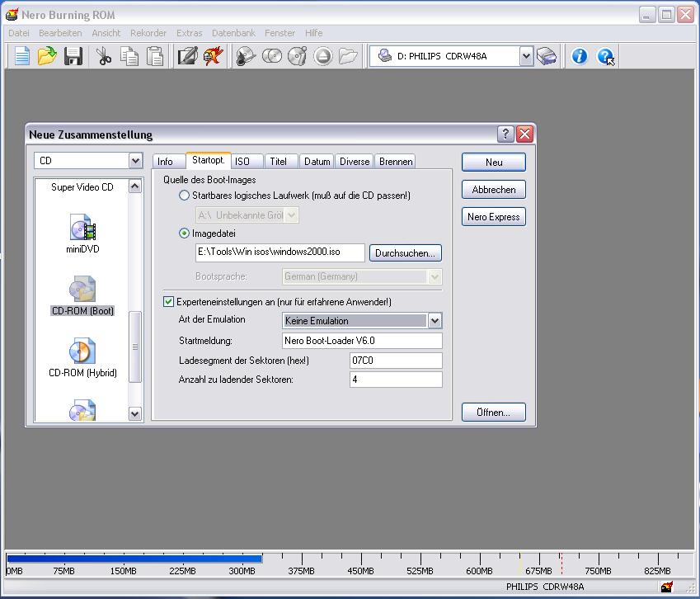Switch to the Brennen tab
Image resolution: width=700 pixels, height=599 pixels.
[x=396, y=162]
